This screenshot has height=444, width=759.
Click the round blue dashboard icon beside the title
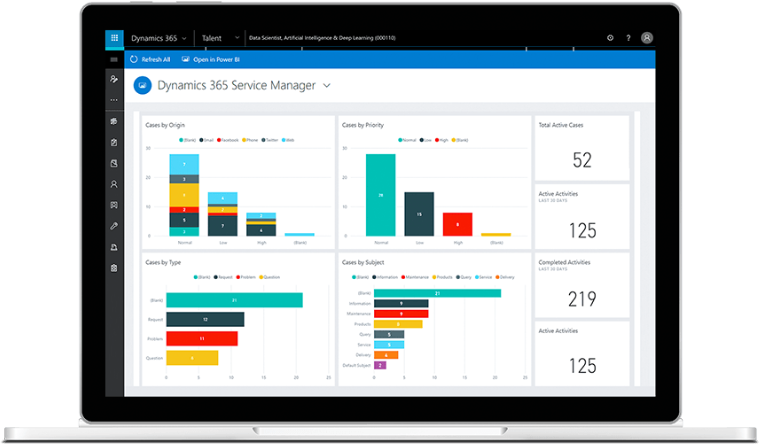coord(142,85)
